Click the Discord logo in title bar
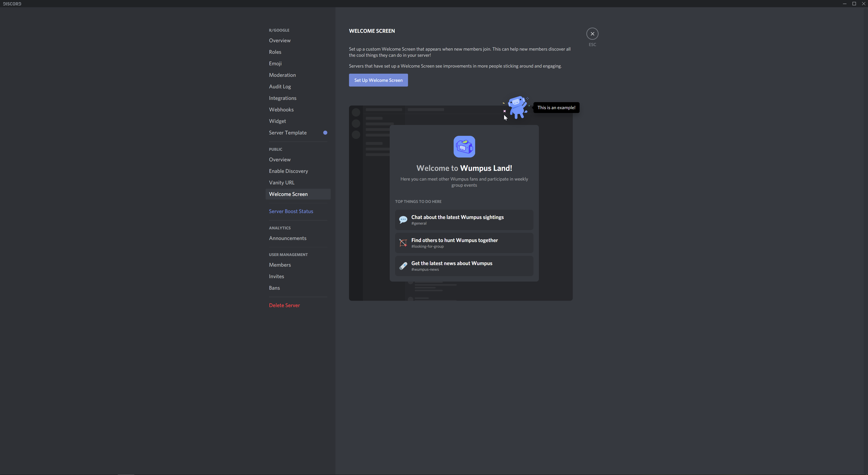Image resolution: width=868 pixels, height=475 pixels. (12, 4)
